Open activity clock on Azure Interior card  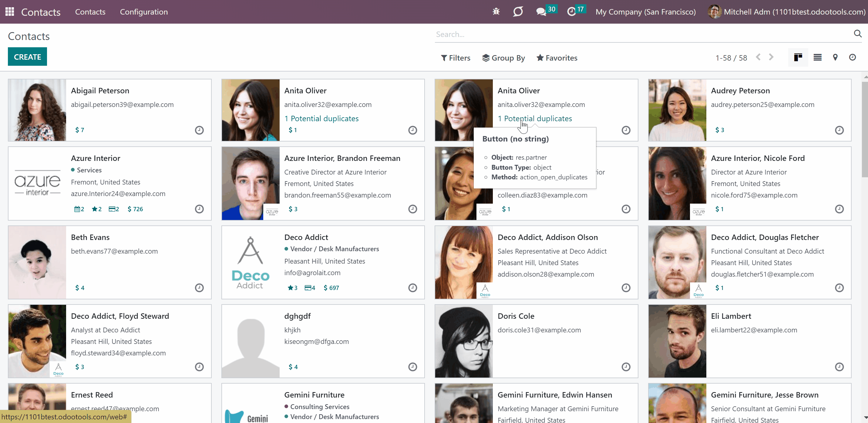pyautogui.click(x=200, y=209)
